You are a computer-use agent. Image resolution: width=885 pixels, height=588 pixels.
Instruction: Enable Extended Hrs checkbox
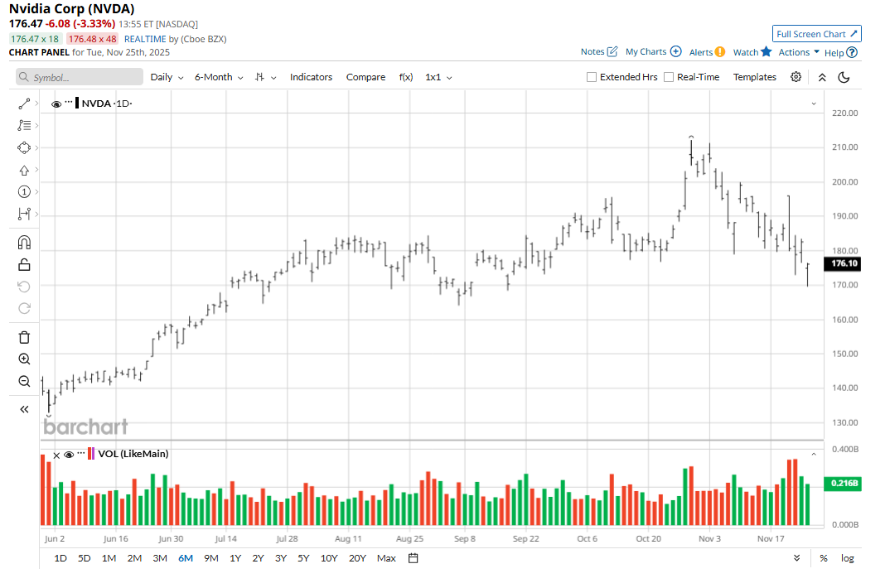click(x=592, y=77)
